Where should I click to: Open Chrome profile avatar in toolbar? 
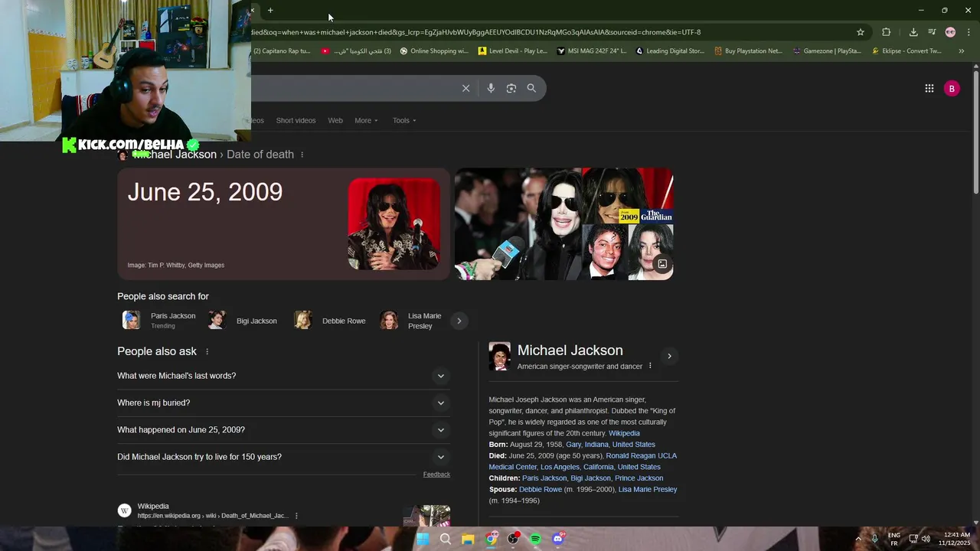[x=950, y=32]
